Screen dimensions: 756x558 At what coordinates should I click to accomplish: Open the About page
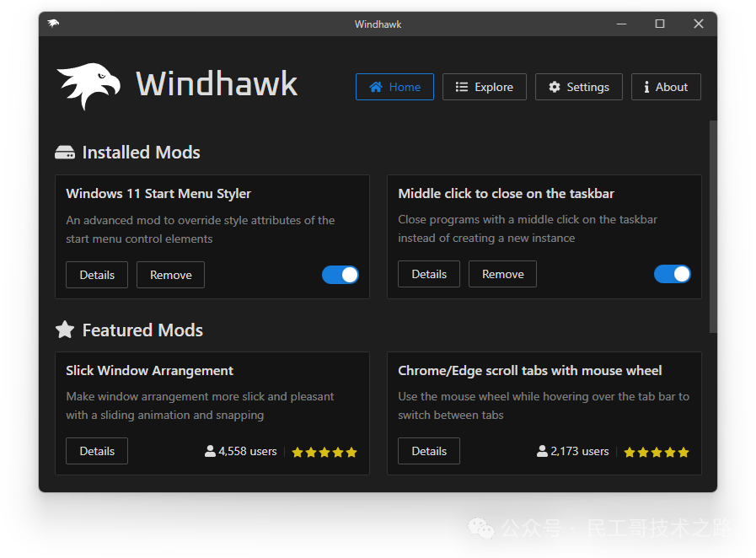click(666, 87)
